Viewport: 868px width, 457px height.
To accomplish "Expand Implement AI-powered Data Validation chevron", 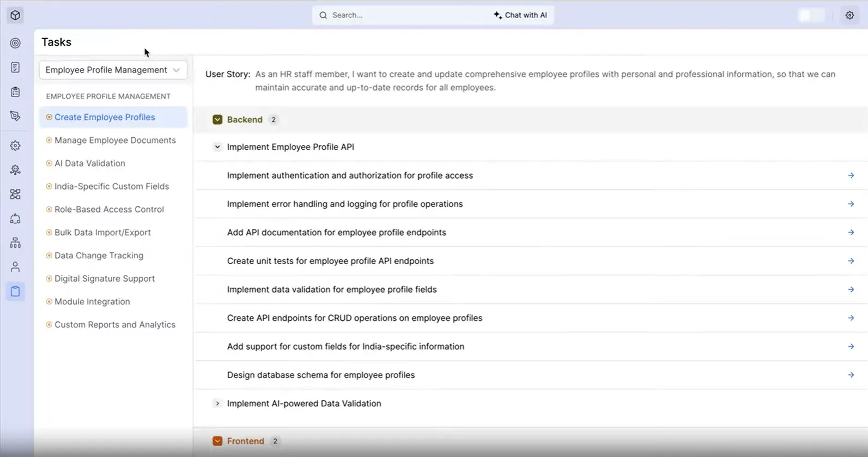I will 217,404.
